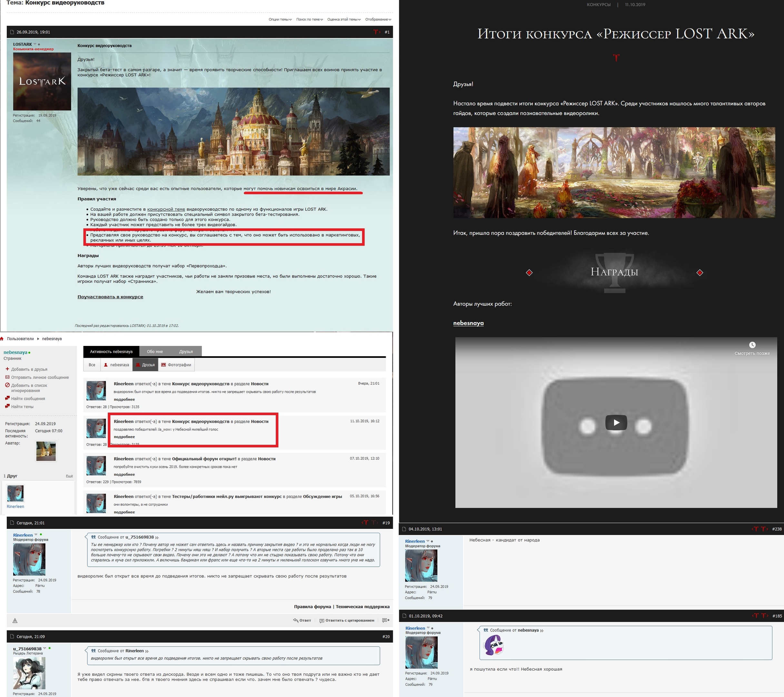Play the nebesnaya YouTube video
The width and height of the screenshot is (784, 697).
coord(616,423)
